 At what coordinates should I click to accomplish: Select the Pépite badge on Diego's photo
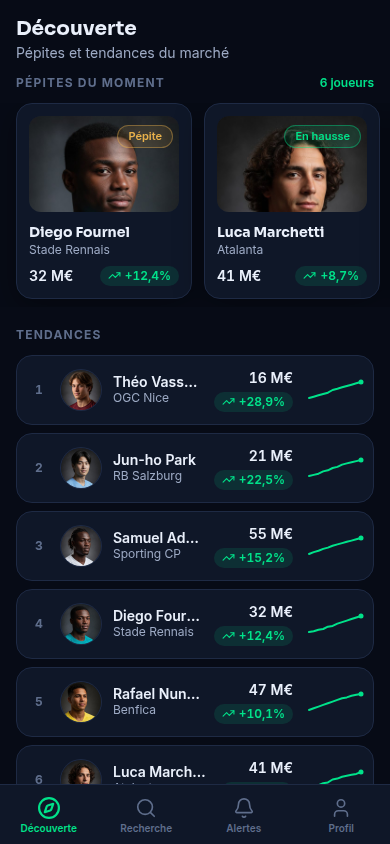(145, 136)
